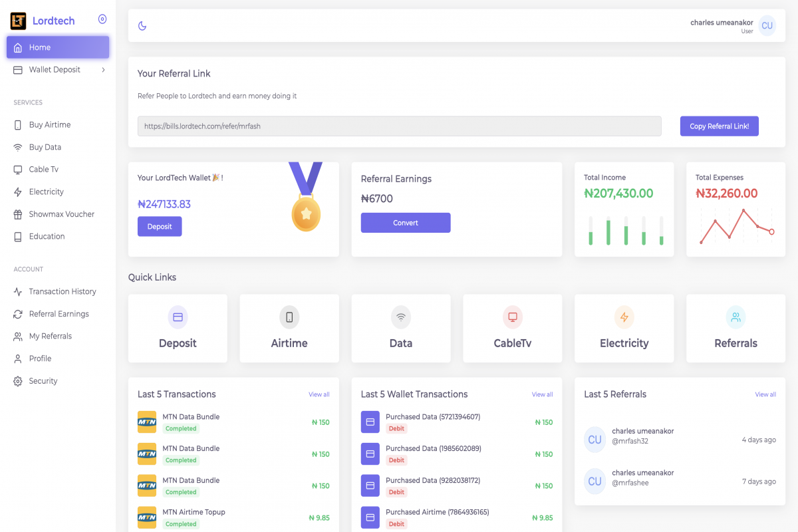Click the referral link text field

tap(399, 126)
